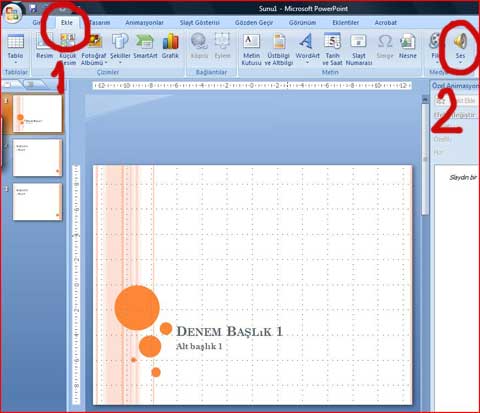The height and width of the screenshot is (413, 480).
Task: Open the Acrobat tab
Action: pyautogui.click(x=386, y=23)
